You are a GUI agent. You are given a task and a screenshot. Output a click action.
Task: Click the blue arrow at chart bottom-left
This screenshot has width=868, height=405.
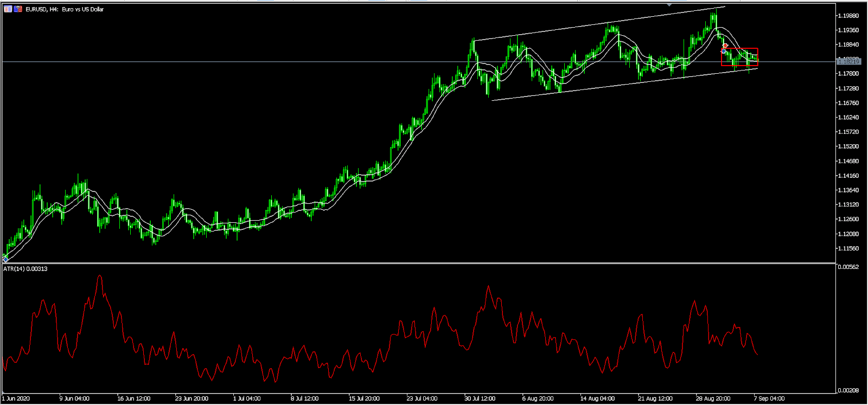coord(5,260)
